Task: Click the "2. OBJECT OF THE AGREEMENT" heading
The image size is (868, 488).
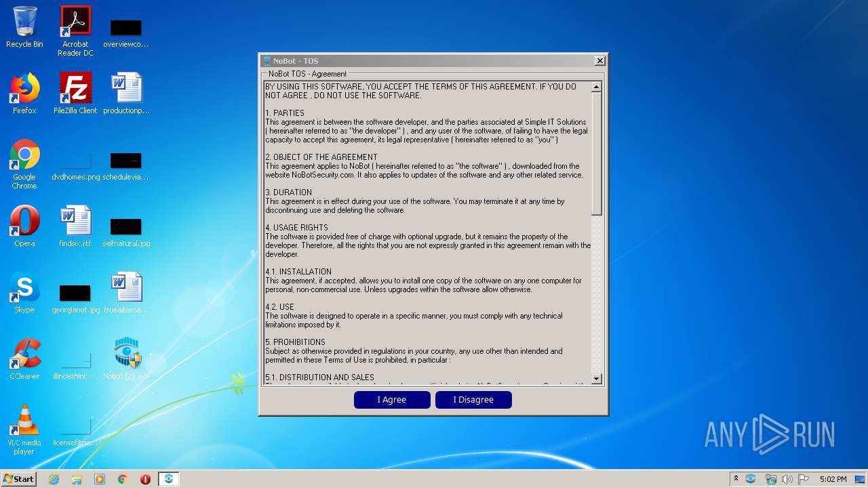Action: pyautogui.click(x=321, y=157)
